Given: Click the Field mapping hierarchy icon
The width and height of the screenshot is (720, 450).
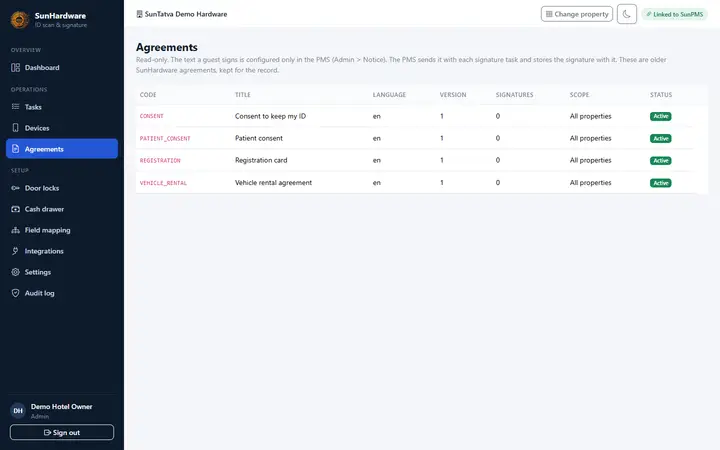Looking at the screenshot, I should pyautogui.click(x=16, y=230).
